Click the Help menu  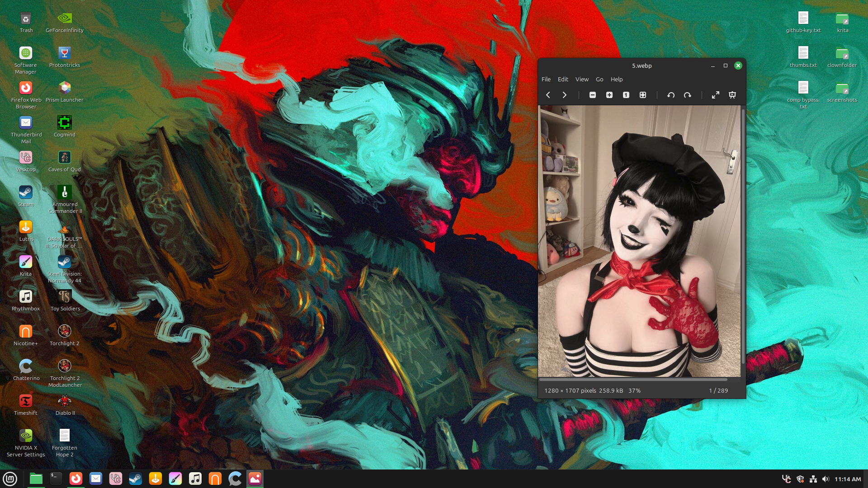point(617,79)
